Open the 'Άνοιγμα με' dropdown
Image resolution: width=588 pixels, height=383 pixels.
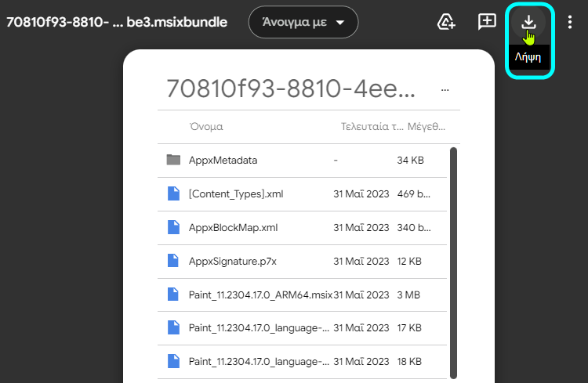click(303, 22)
